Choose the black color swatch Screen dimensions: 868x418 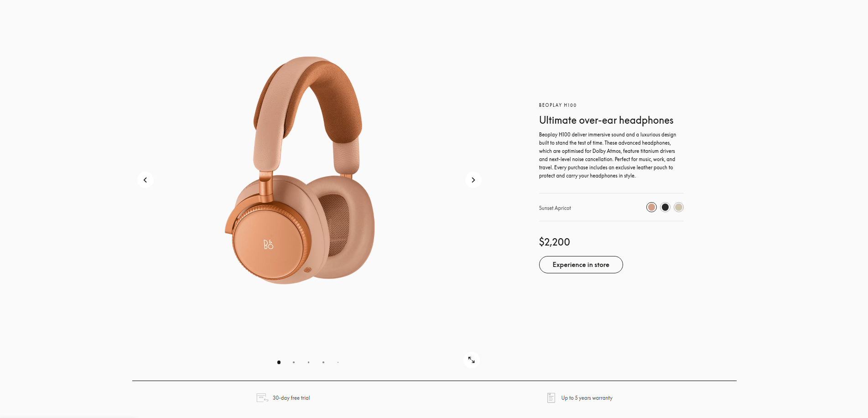pyautogui.click(x=665, y=207)
